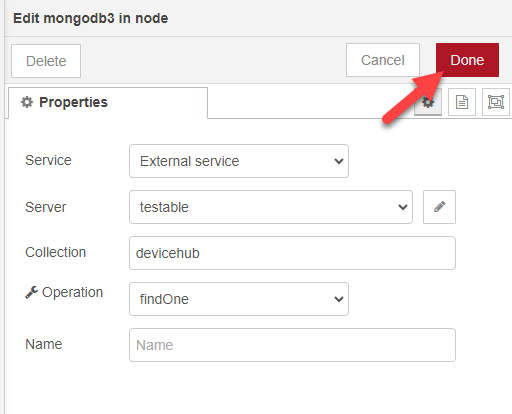Open the Service dropdown showing External service
This screenshot has height=414, width=512.
(x=239, y=161)
